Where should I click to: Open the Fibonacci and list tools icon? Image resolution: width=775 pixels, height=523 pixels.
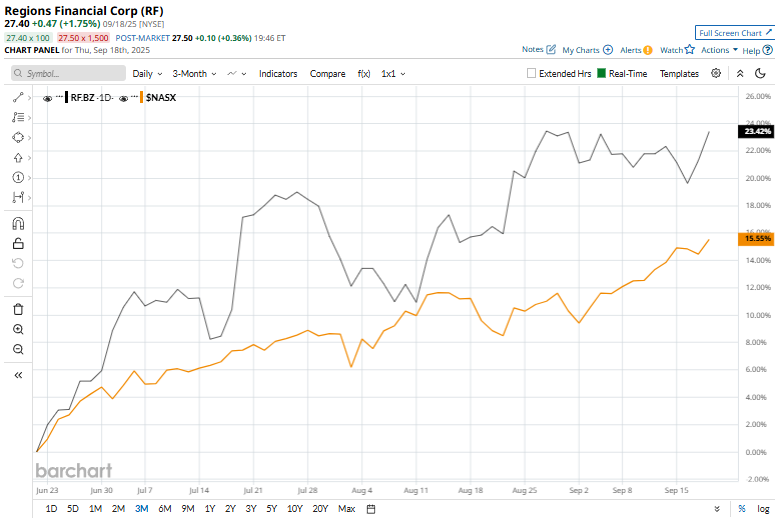click(x=18, y=117)
